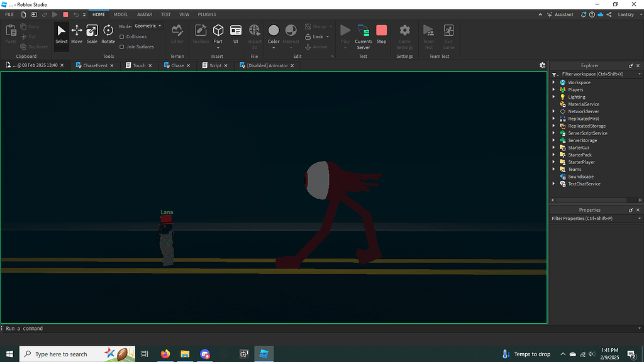Image resolution: width=644 pixels, height=362 pixels.
Task: Switch to the ChaseEvent script tab
Action: pyautogui.click(x=95, y=65)
